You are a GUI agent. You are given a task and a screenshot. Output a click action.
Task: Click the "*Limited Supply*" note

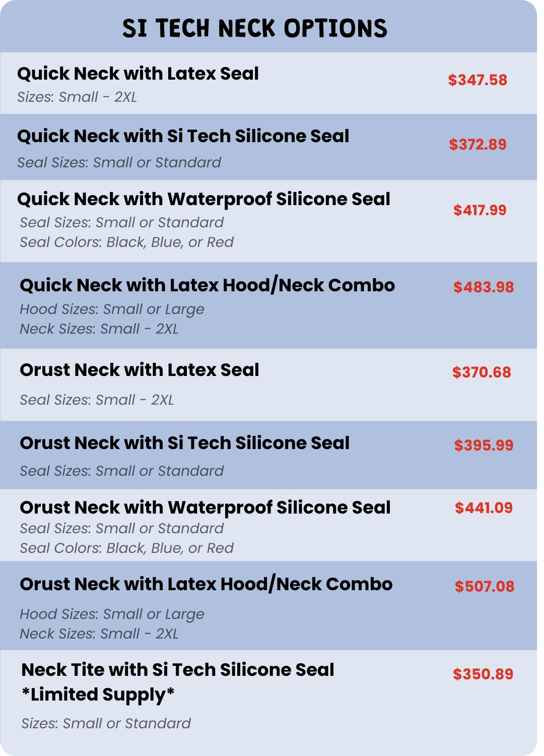(98, 695)
